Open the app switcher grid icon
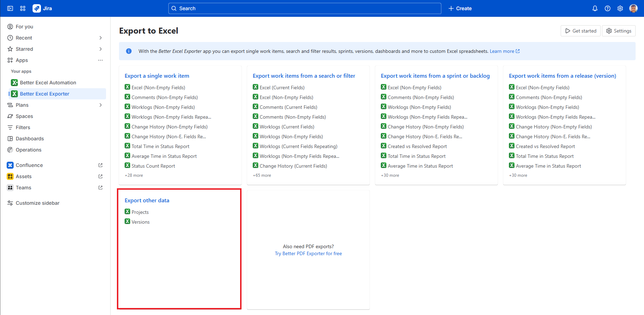The height and width of the screenshot is (315, 644). pos(23,8)
